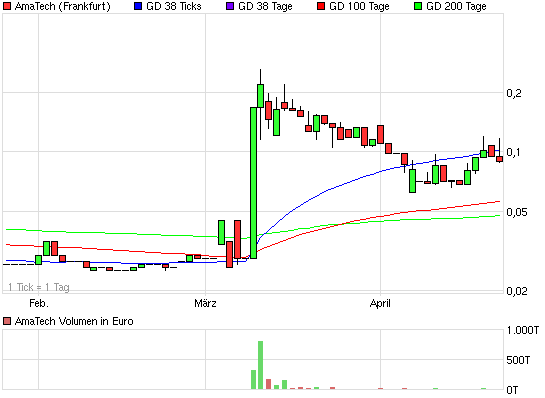This screenshot has height=398, width=545.
Task: Click the März axis label
Action: pyautogui.click(x=205, y=303)
